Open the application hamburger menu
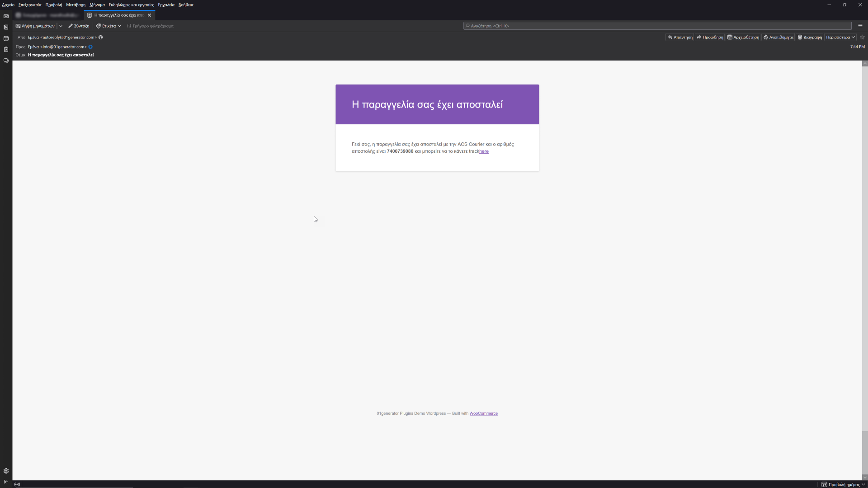868x488 pixels. pyautogui.click(x=860, y=26)
